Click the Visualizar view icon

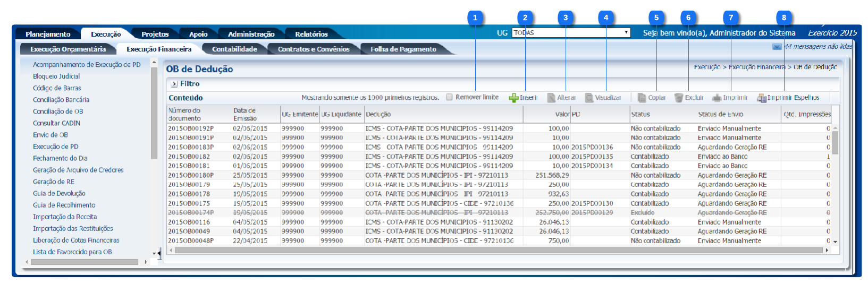(589, 98)
